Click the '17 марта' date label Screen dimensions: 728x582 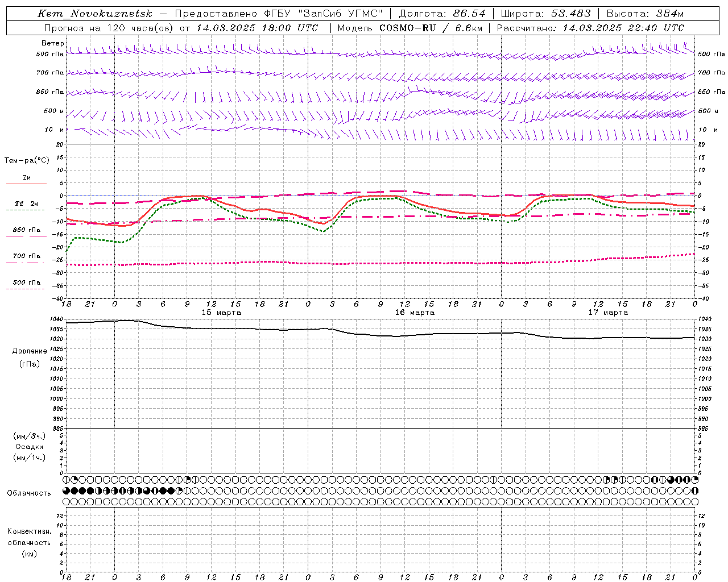(x=608, y=313)
